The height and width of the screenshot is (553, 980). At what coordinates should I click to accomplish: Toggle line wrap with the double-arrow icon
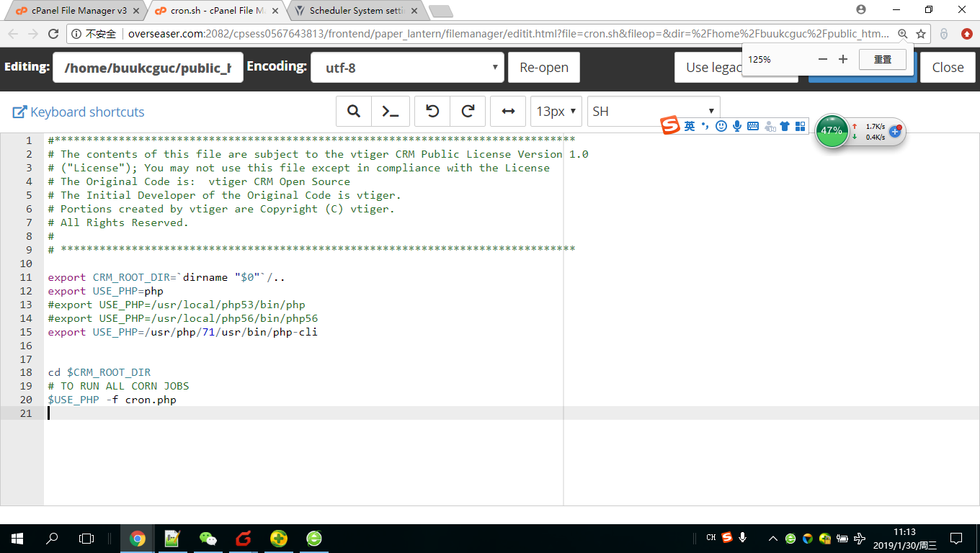pyautogui.click(x=508, y=112)
